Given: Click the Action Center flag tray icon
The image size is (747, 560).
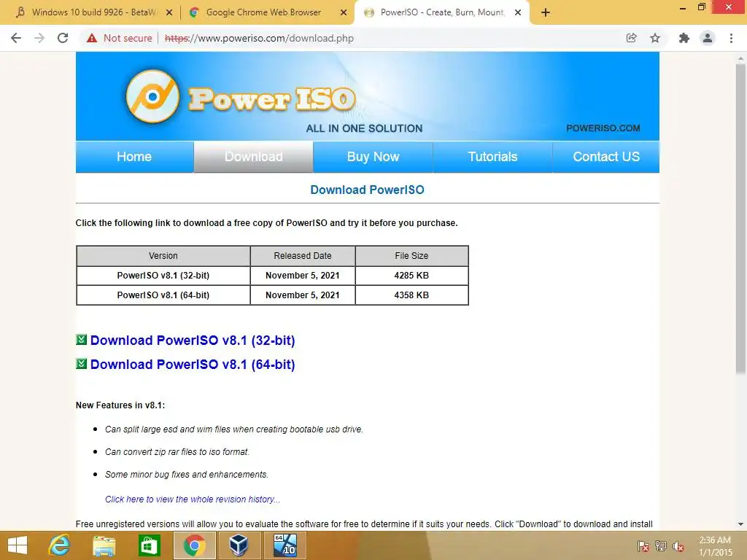Looking at the screenshot, I should click(x=643, y=546).
